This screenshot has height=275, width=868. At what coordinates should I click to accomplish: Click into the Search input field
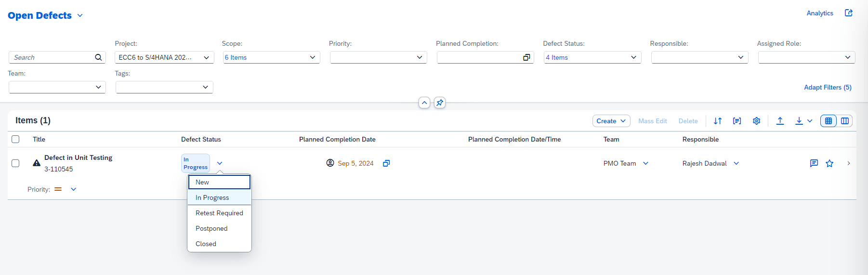53,57
